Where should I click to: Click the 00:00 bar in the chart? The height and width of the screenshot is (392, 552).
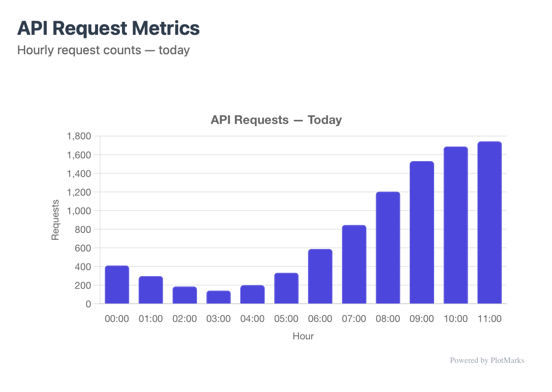(x=117, y=285)
